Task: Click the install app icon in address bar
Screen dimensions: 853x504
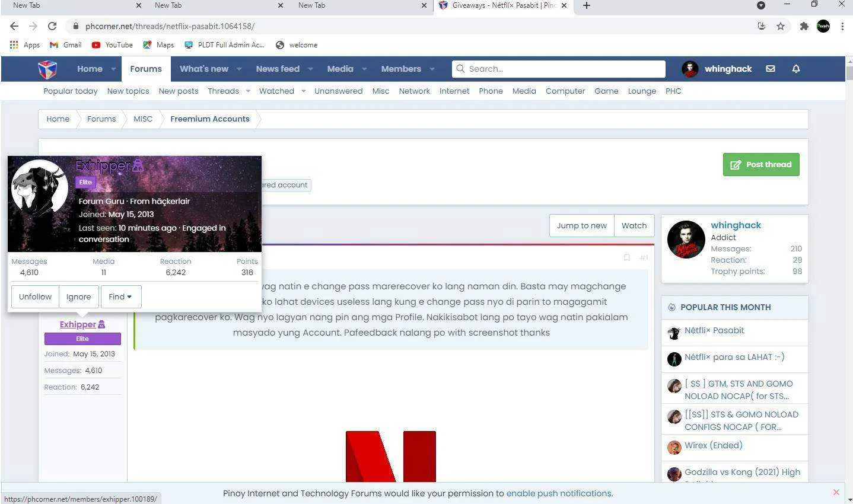Action: pyautogui.click(x=762, y=26)
